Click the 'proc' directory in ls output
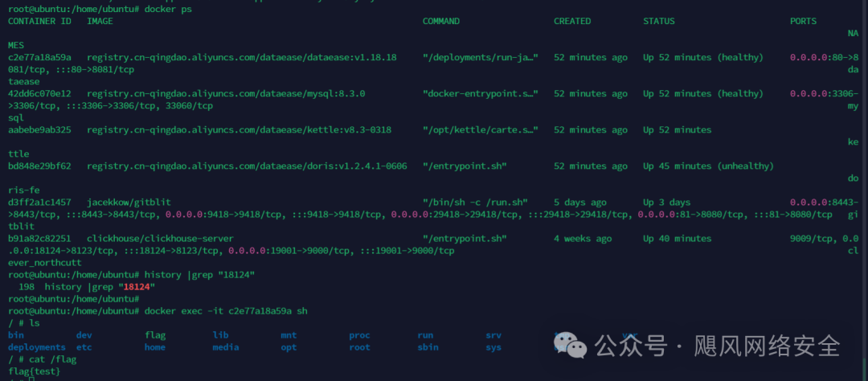 tap(359, 335)
